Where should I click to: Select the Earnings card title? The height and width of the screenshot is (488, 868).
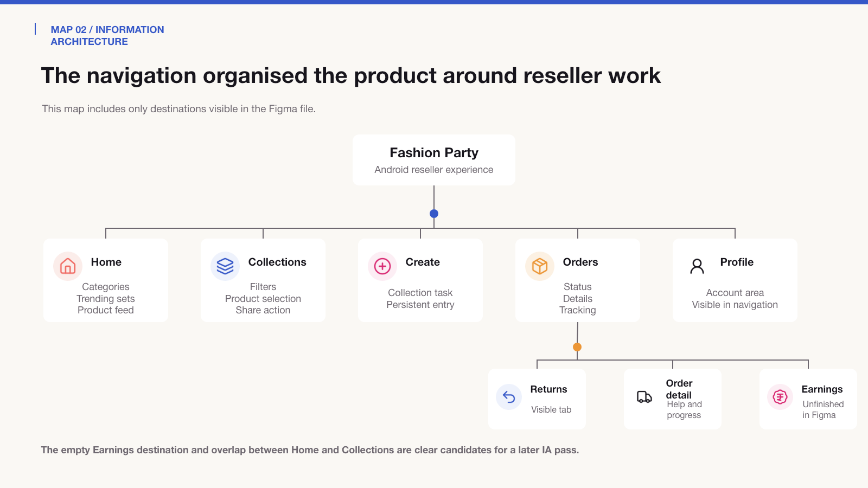822,389
